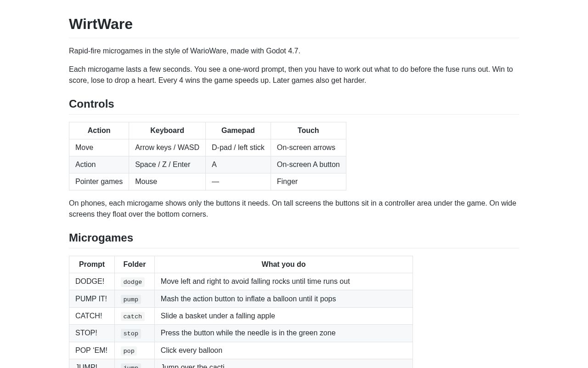The width and height of the screenshot is (588, 368).
Task: Click the WirtWare page title heading
Action: point(101,24)
